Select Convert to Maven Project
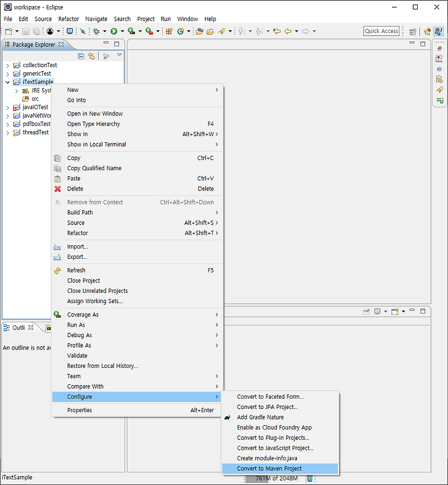 click(279, 469)
